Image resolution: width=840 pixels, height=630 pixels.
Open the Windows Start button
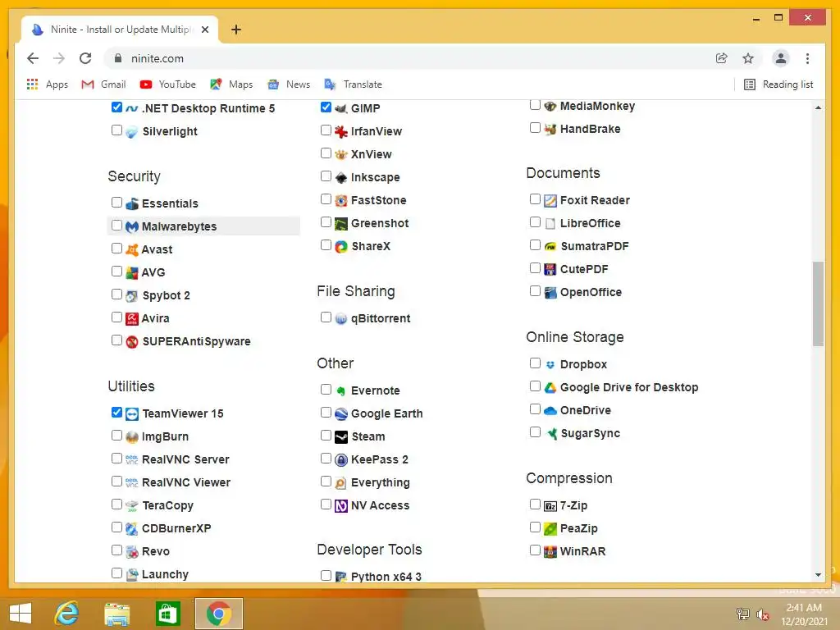pos(21,614)
